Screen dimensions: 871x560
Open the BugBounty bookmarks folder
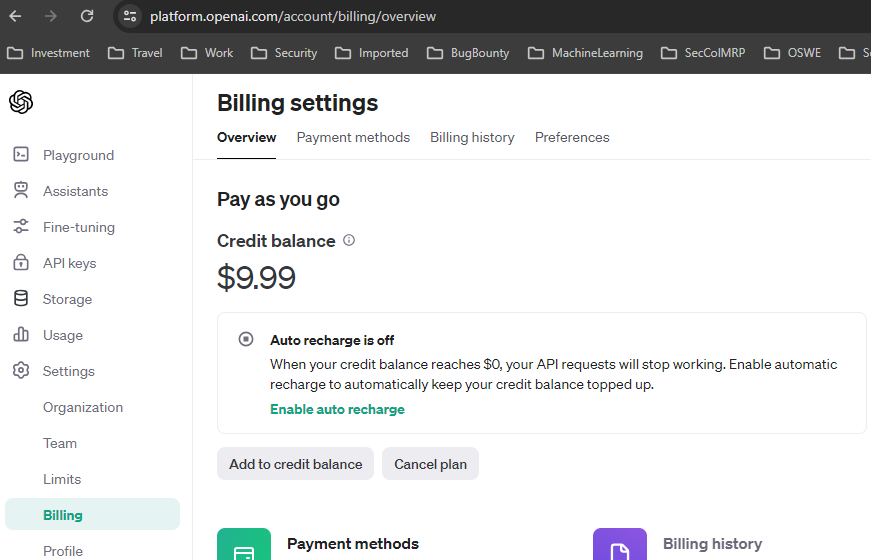468,53
